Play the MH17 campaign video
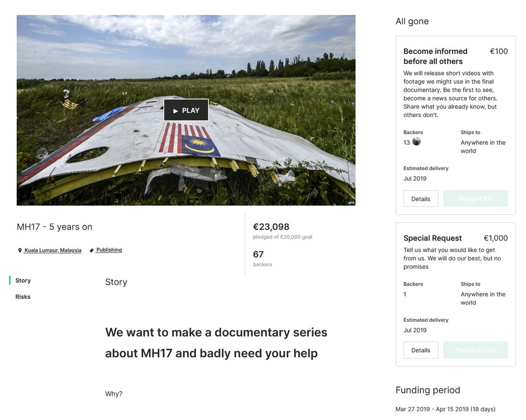The image size is (526, 420). pos(186,110)
